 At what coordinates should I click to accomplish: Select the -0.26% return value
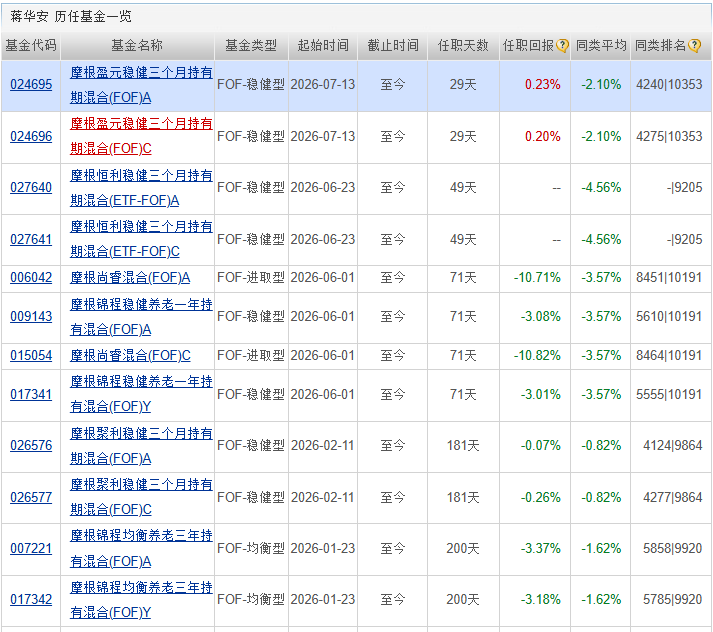coord(541,497)
